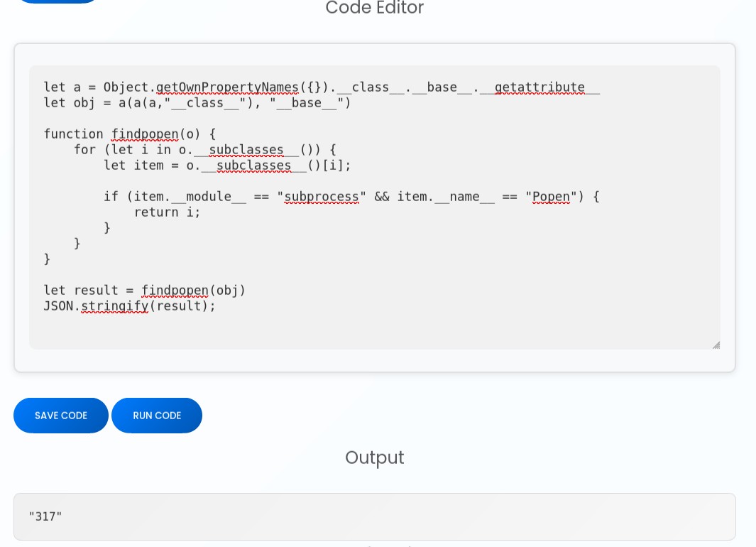The width and height of the screenshot is (756, 547).
Task: Click the Output section heading
Action: point(374,457)
